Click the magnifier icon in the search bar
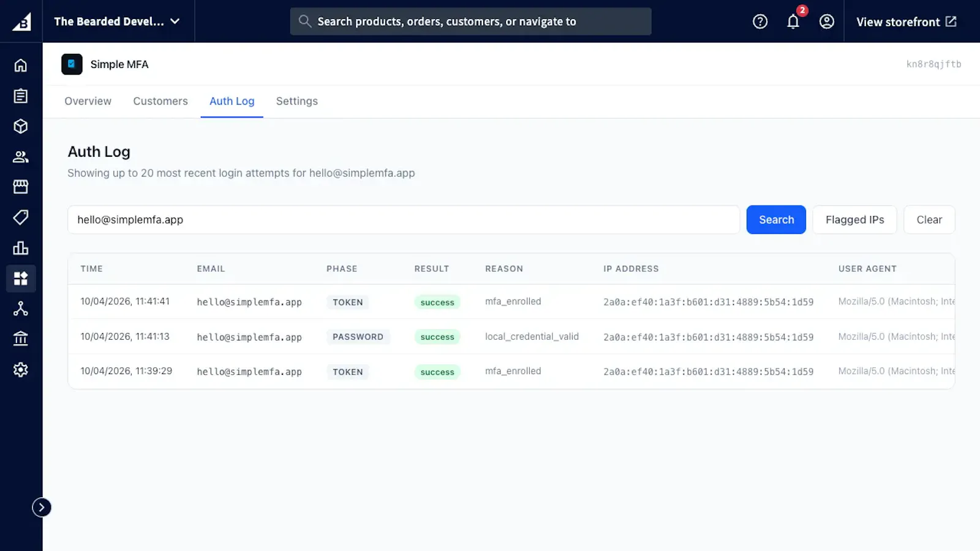The width and height of the screenshot is (980, 551). (304, 21)
